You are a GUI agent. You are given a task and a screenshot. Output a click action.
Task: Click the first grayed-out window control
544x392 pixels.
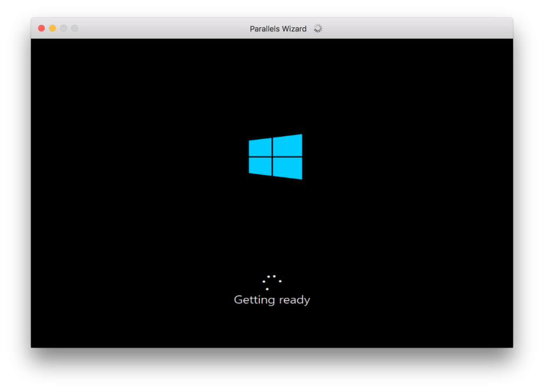[63, 28]
